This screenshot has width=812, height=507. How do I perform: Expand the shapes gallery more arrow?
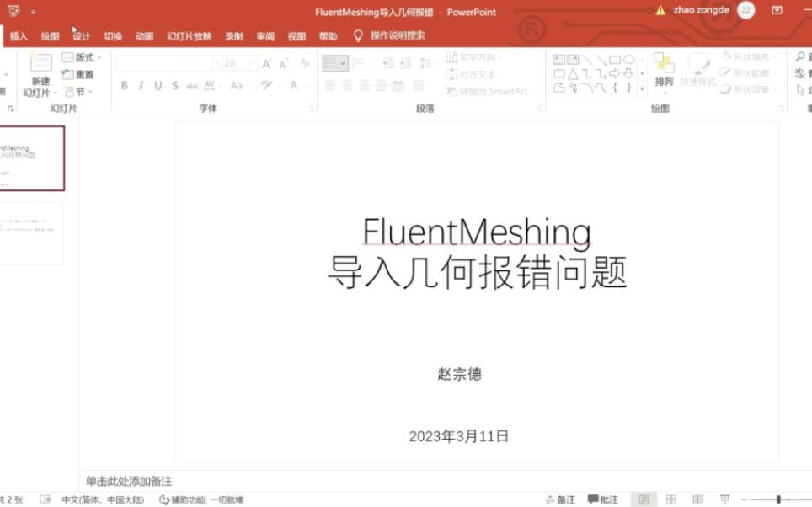(x=643, y=89)
